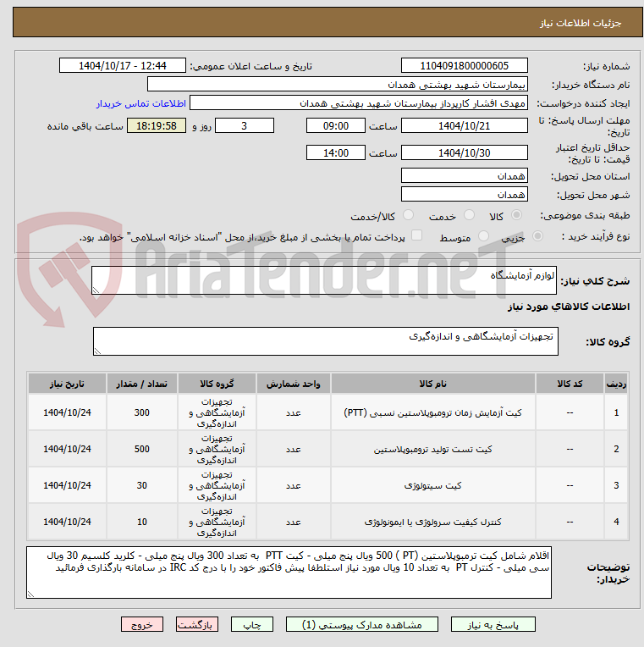Click resize handle of توضیحات خریدار box
Image resolution: width=644 pixels, height=647 pixels.
[x=30, y=594]
